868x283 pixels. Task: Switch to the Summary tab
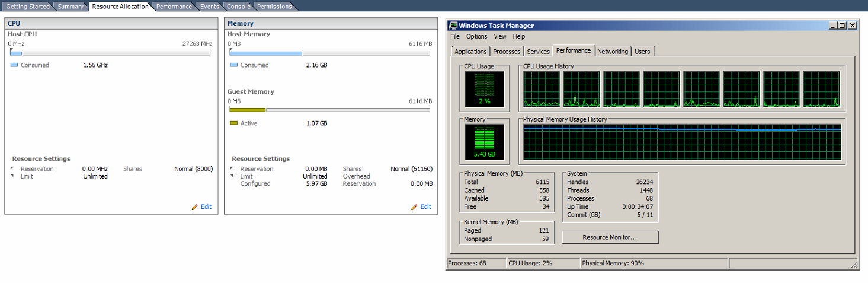coord(71,7)
